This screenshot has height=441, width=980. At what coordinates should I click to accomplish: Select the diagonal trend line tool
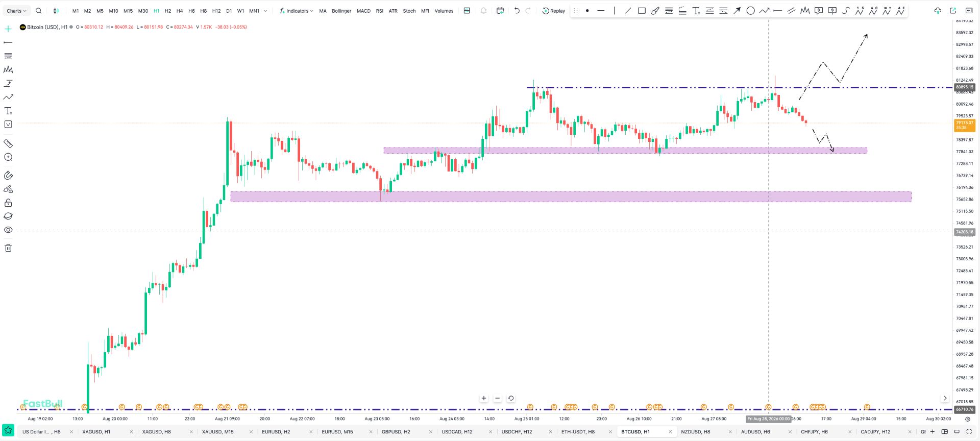click(x=628, y=11)
